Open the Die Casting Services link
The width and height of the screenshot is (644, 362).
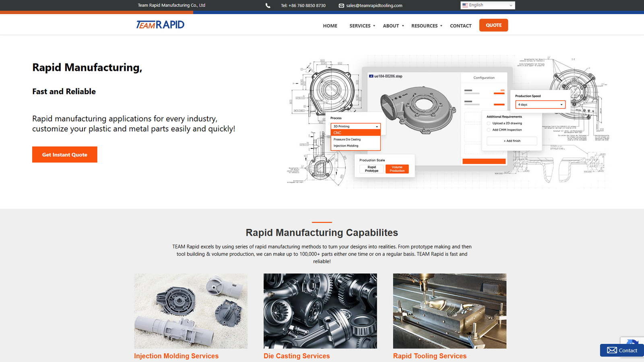click(x=297, y=356)
